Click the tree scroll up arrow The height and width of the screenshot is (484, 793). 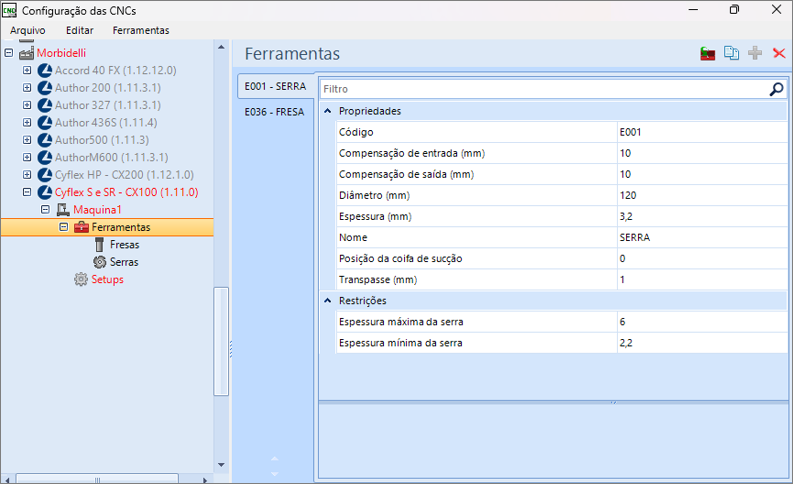[x=221, y=47]
